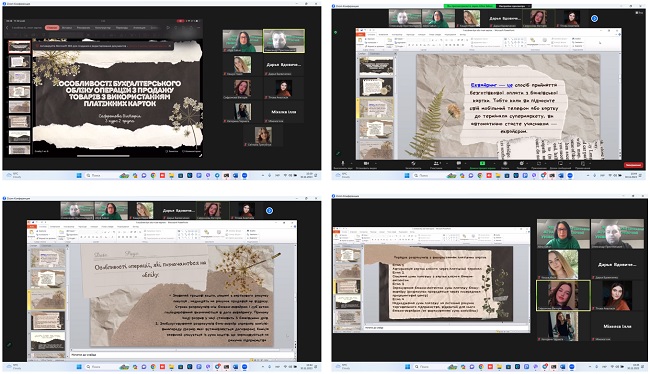Open the Participants panel in Zoom toolbar
Image resolution: width=650 pixels, height=374 pixels.
tap(436, 164)
